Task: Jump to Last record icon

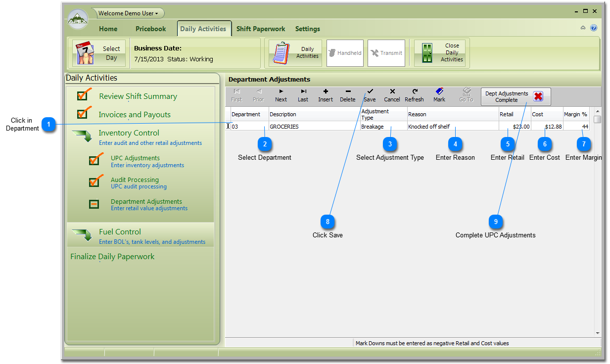Action: [303, 92]
